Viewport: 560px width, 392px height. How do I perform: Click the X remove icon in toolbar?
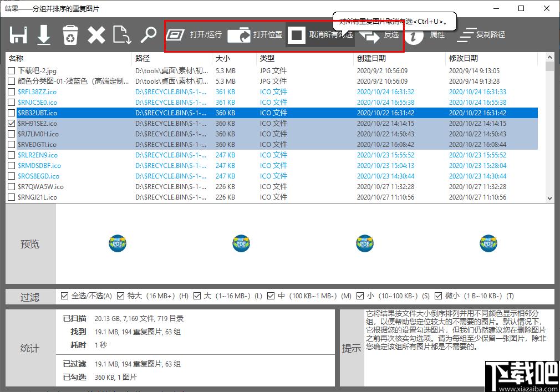click(96, 35)
